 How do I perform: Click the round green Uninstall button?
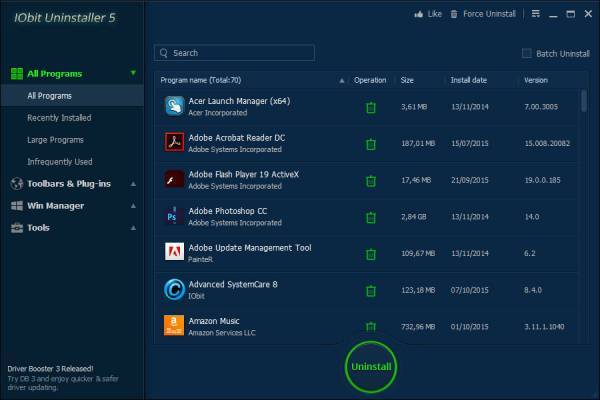pos(371,367)
